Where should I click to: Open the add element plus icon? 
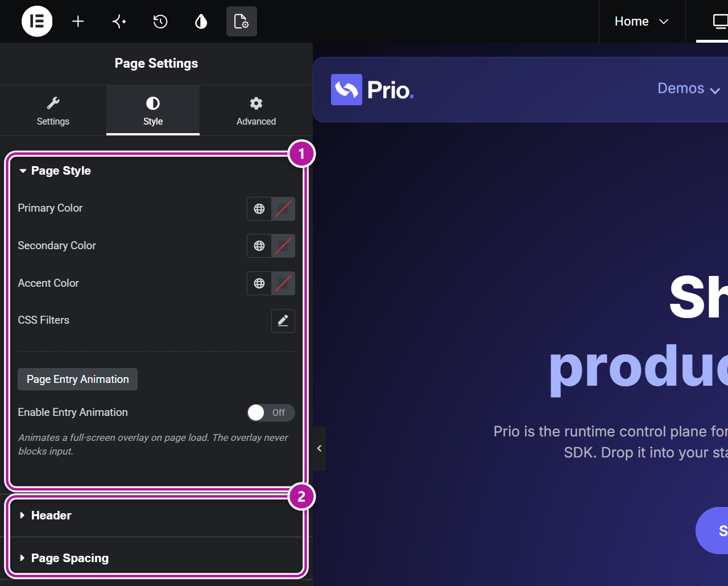tap(78, 21)
